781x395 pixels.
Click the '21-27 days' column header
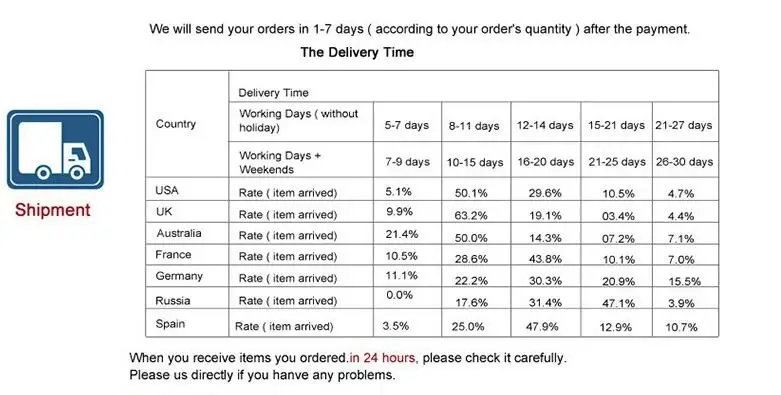(683, 126)
